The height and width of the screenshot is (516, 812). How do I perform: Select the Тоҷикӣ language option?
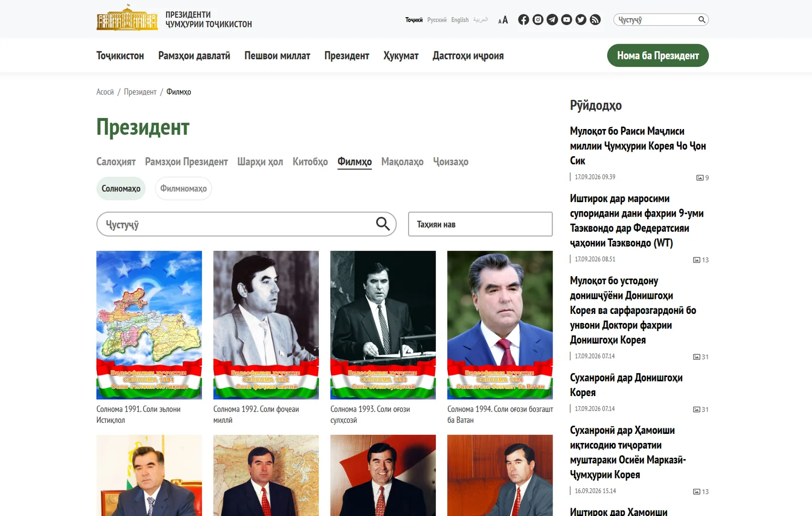[x=414, y=20]
